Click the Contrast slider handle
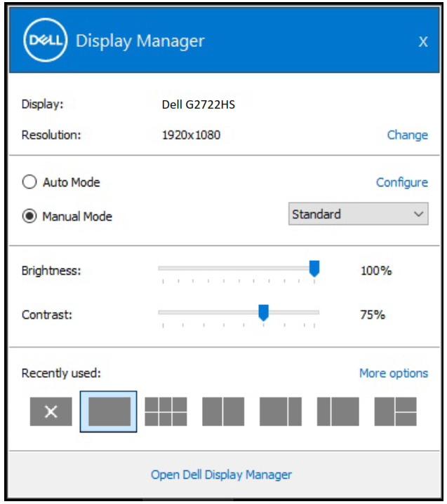Screen dimensions: 447x504 pos(264,313)
